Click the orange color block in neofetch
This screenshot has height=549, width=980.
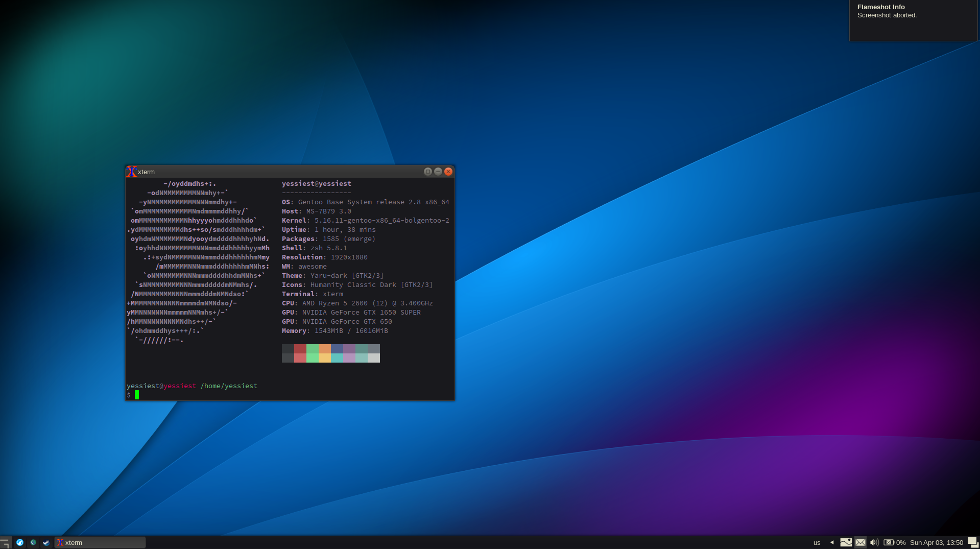click(x=325, y=349)
